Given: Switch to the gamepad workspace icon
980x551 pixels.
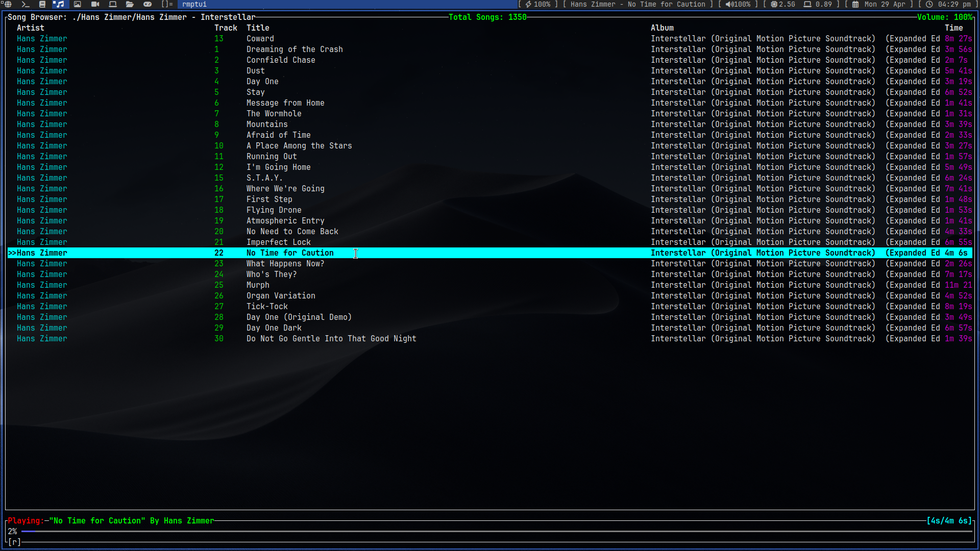Looking at the screenshot, I should (148, 4).
